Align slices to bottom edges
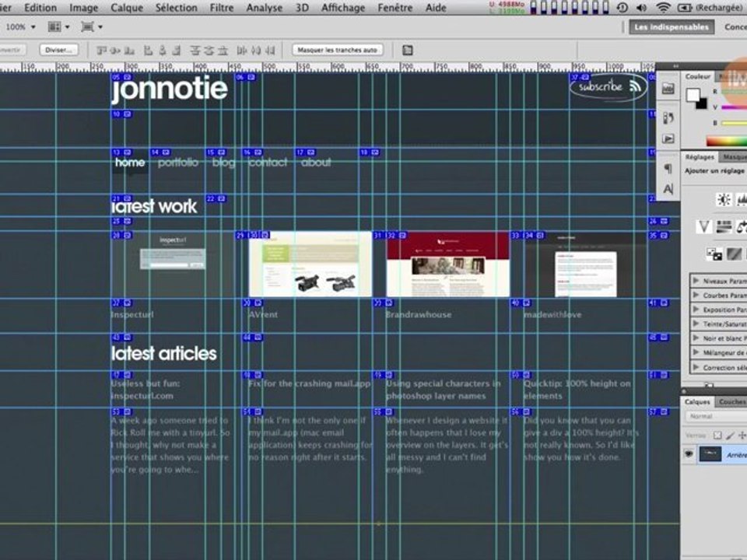747x560 pixels. pos(128,50)
